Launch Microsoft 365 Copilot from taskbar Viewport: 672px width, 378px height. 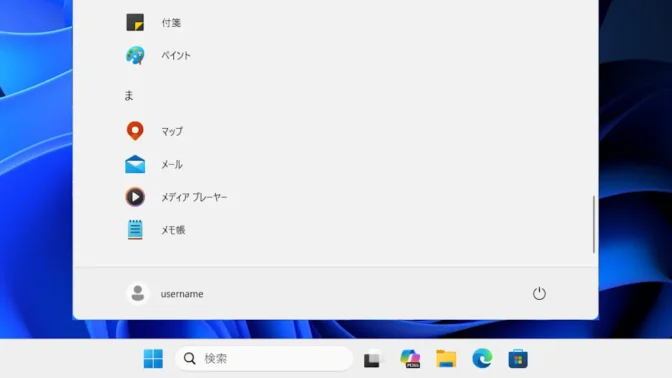pyautogui.click(x=410, y=359)
